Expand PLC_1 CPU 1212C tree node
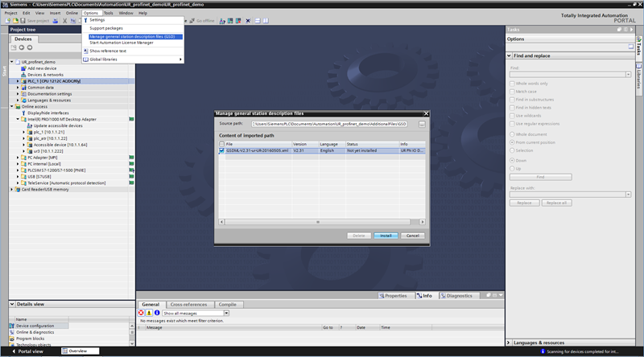The height and width of the screenshot is (357, 644). 18,81
